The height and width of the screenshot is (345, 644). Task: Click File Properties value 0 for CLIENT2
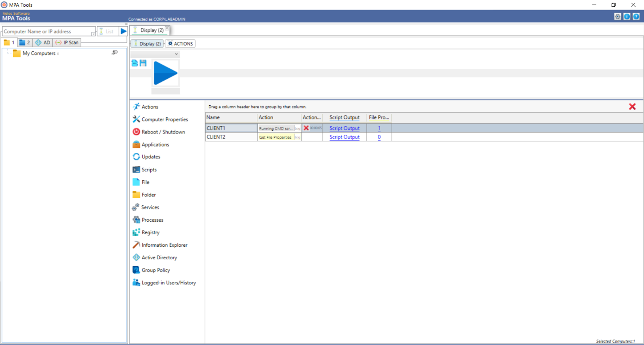(379, 137)
